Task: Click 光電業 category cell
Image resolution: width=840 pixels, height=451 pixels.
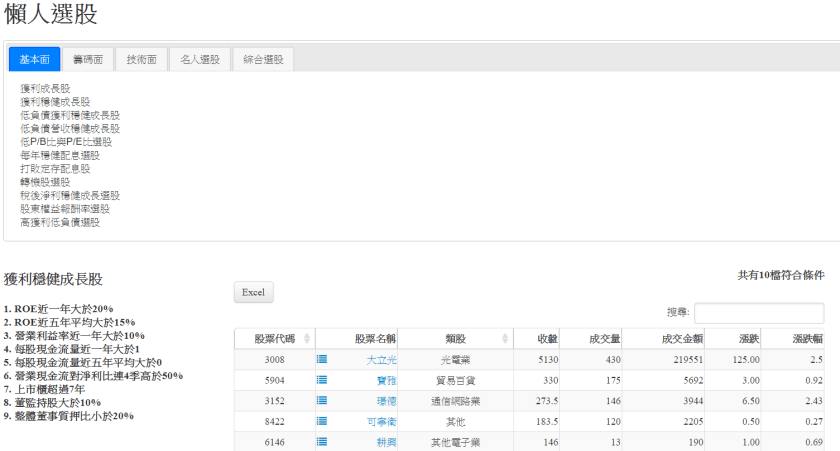Action: (x=455, y=360)
